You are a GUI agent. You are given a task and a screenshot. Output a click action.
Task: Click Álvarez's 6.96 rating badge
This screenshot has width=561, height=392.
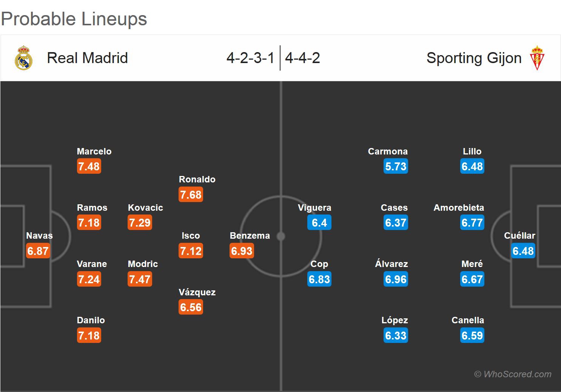click(396, 279)
